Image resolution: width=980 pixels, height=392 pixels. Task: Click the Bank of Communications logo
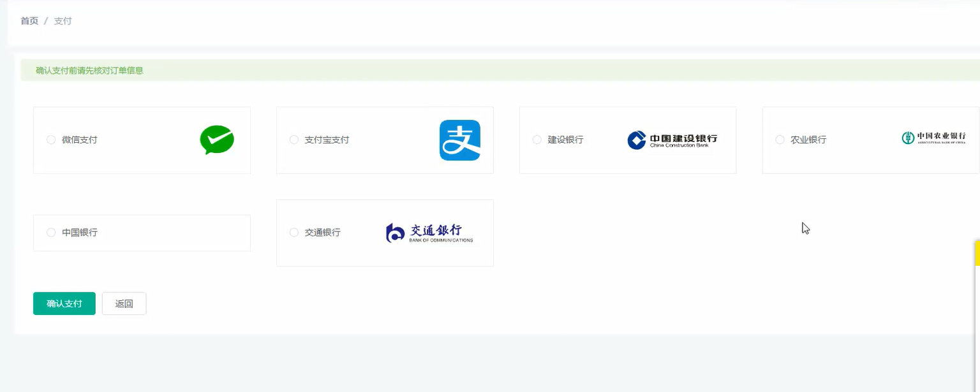(x=429, y=233)
